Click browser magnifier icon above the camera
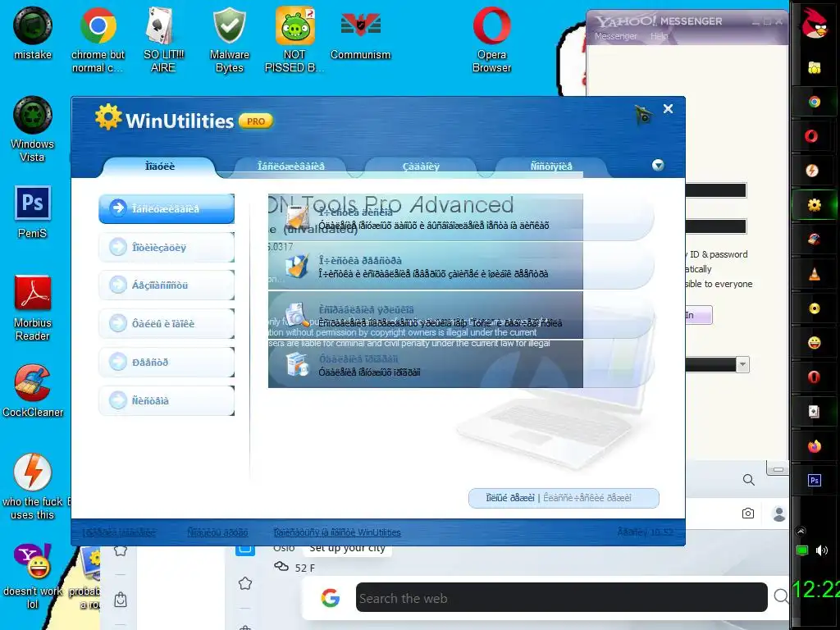Viewport: 840px width, 630px height. tap(748, 479)
